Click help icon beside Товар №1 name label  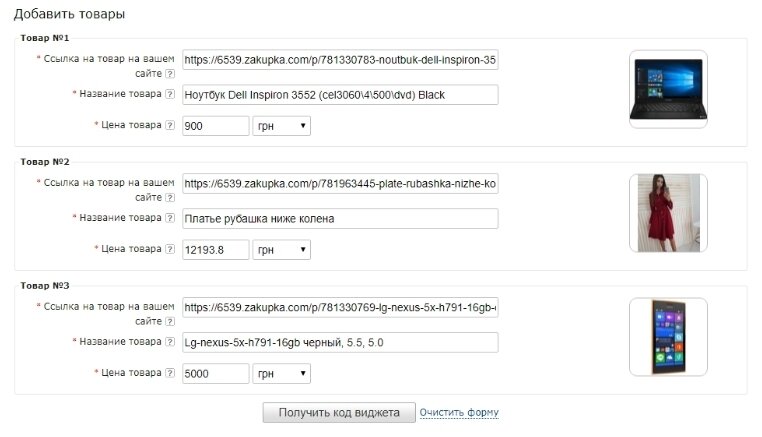(x=170, y=94)
